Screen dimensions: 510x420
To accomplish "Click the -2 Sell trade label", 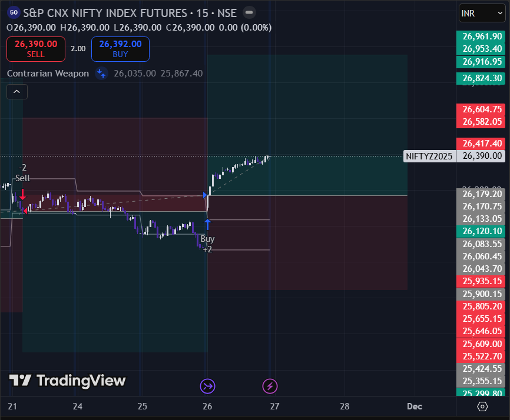I will click(22, 173).
